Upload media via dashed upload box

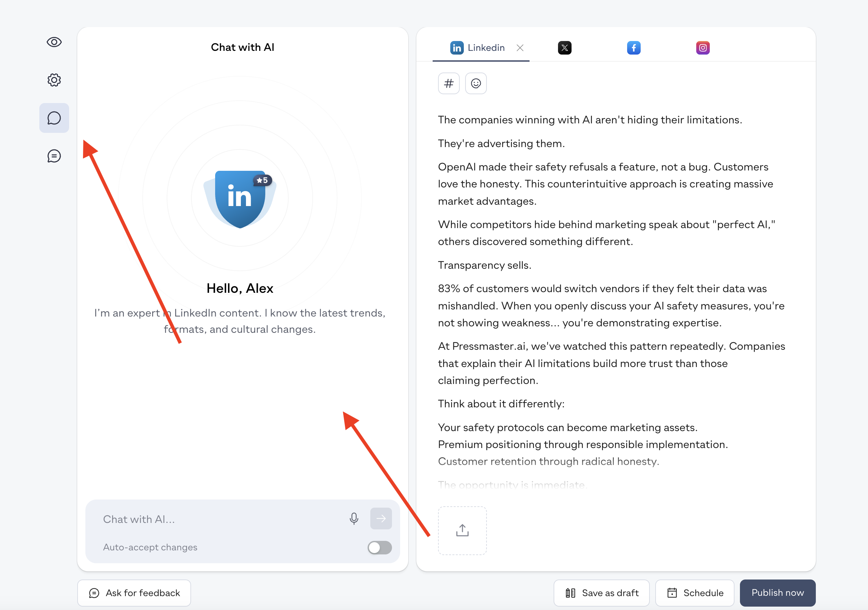click(x=462, y=530)
